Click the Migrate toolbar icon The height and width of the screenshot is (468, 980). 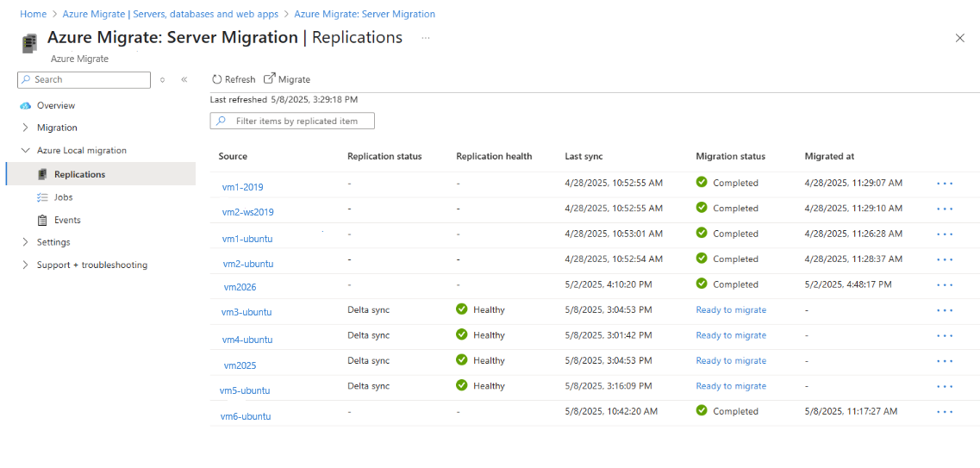(270, 78)
